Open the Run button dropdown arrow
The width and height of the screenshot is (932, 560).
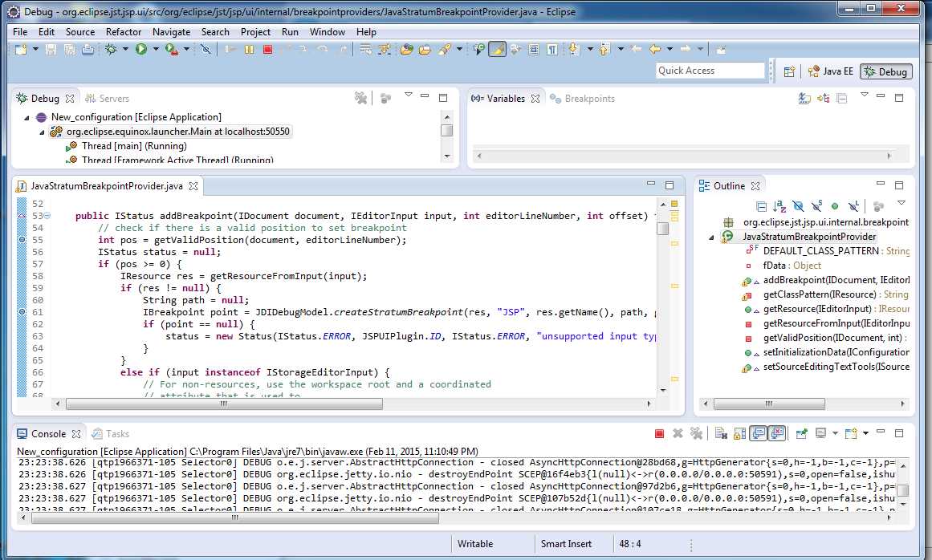pyautogui.click(x=155, y=50)
